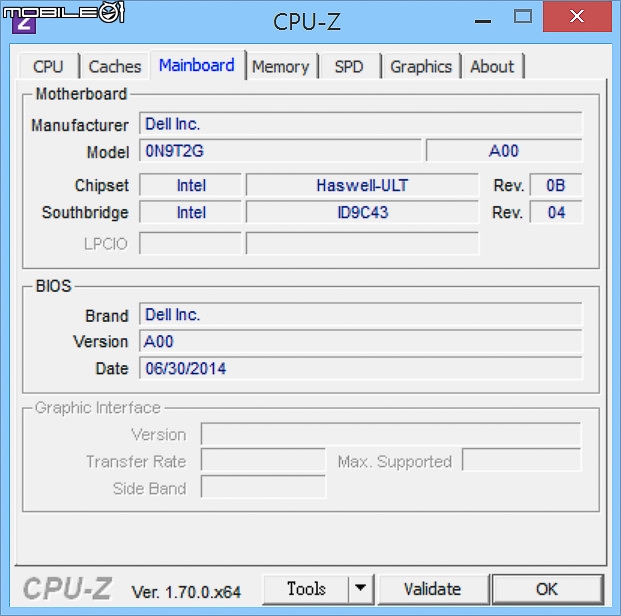Viewport: 621px width, 616px height.
Task: Click the Manufacturer label
Action: tap(80, 125)
